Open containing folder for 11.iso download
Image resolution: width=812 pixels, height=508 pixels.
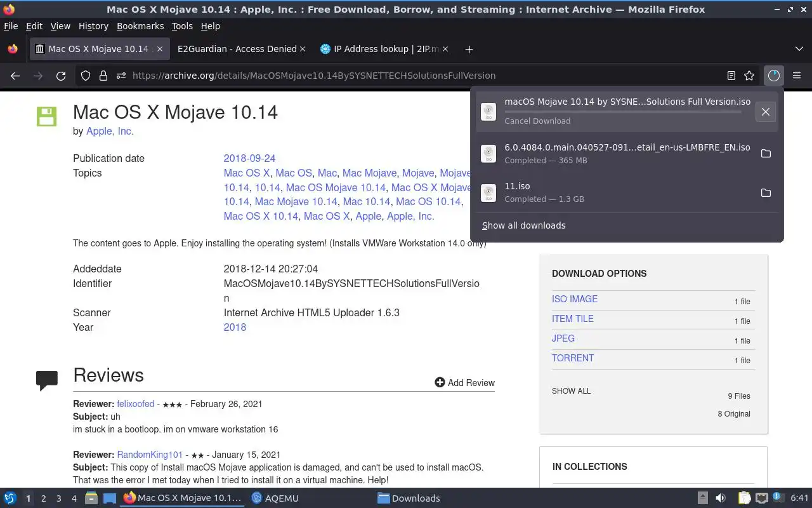pos(766,192)
